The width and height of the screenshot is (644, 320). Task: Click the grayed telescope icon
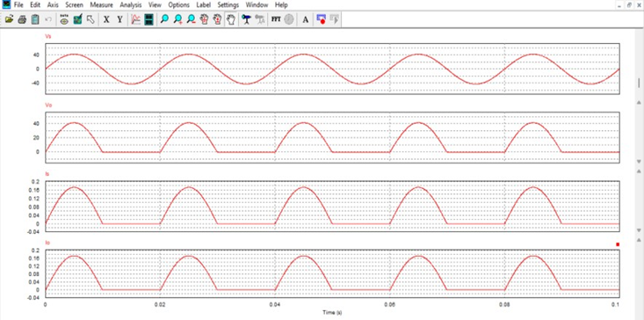260,18
